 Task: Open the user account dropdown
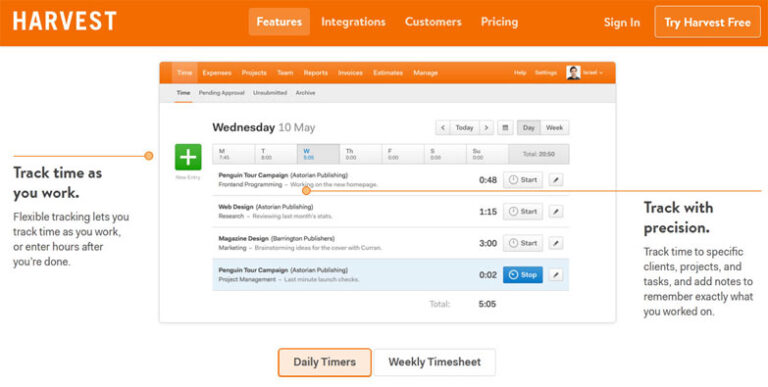pyautogui.click(x=593, y=73)
